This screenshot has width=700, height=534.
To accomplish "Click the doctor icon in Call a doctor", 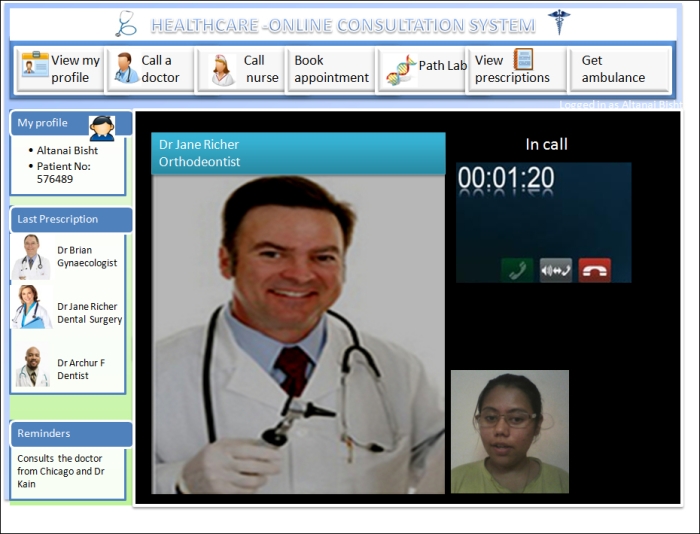I will 126,68.
